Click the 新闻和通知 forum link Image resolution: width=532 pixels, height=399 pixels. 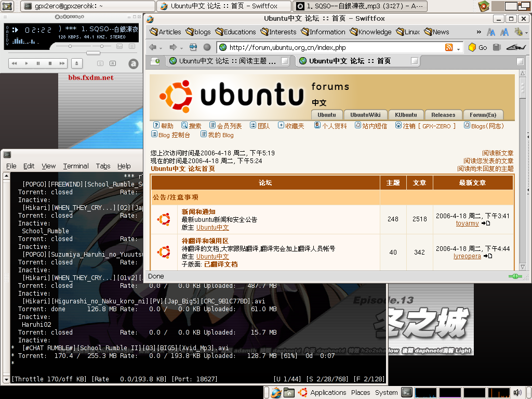pyautogui.click(x=198, y=212)
